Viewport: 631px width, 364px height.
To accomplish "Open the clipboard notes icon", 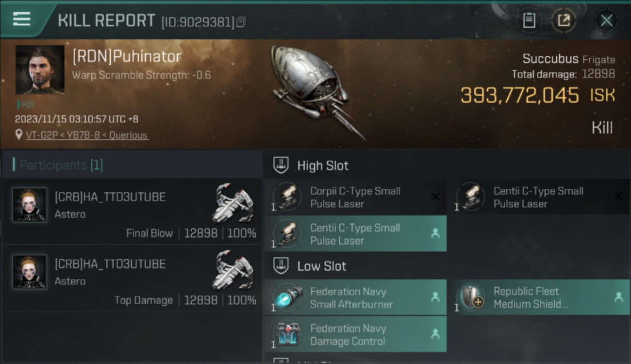I will [x=529, y=20].
